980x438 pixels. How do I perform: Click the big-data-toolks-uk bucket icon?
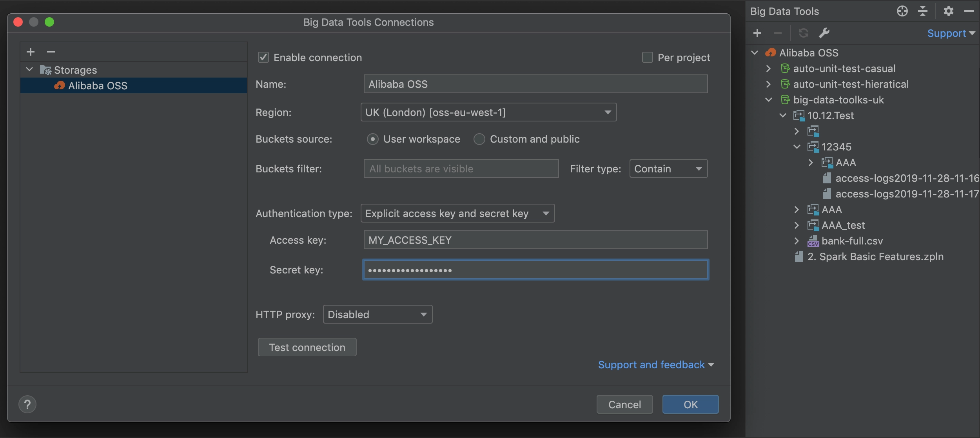click(785, 100)
